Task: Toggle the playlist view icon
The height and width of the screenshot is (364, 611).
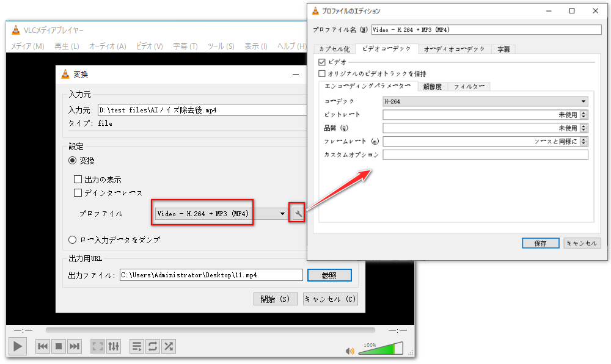Action: point(136,346)
